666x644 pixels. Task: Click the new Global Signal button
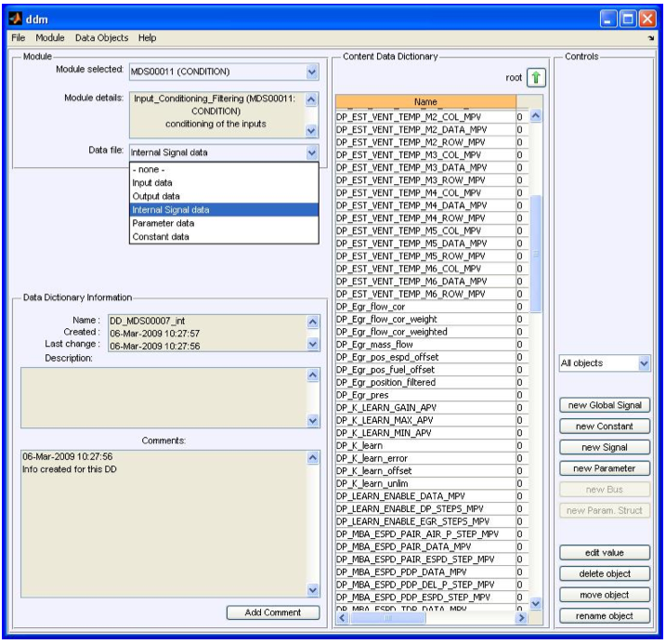pos(605,405)
